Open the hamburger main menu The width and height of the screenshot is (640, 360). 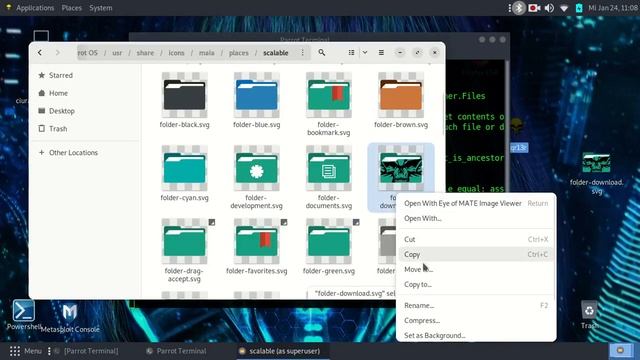tap(381, 53)
